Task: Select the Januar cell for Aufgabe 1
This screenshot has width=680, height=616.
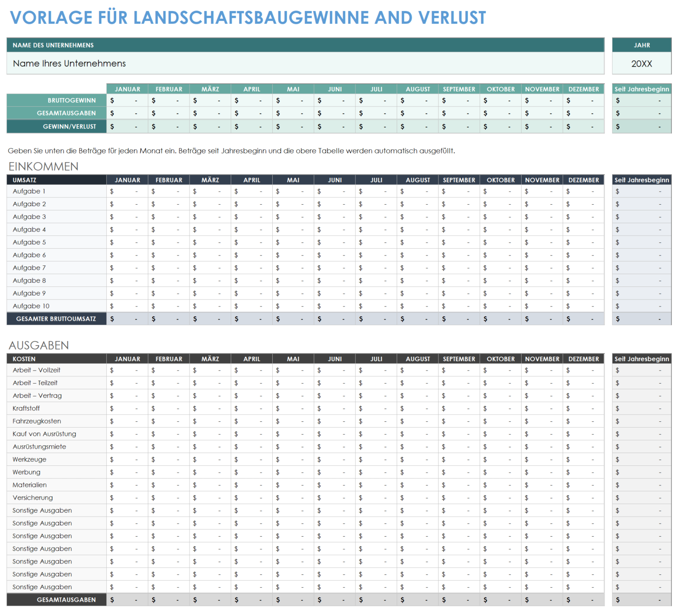Action: coord(127,191)
